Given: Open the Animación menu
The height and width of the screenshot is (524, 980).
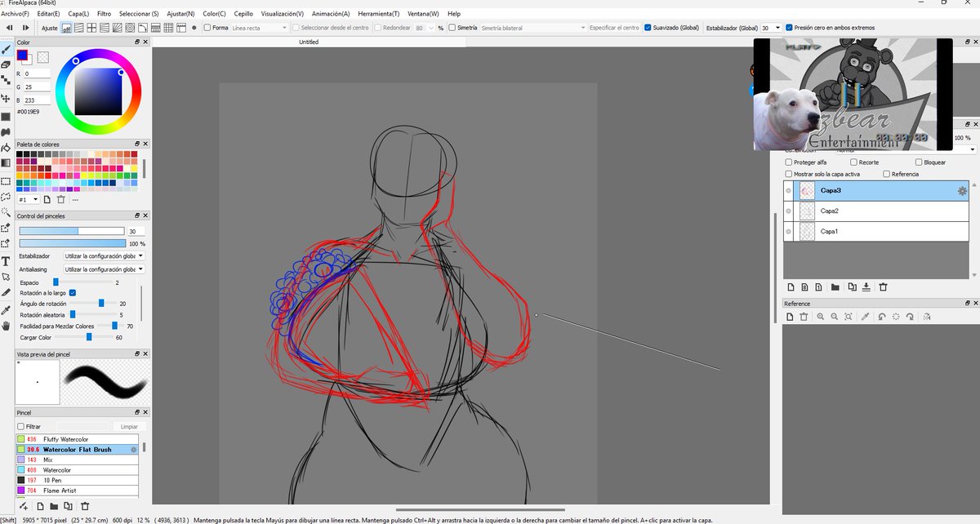Looking at the screenshot, I should (x=331, y=14).
